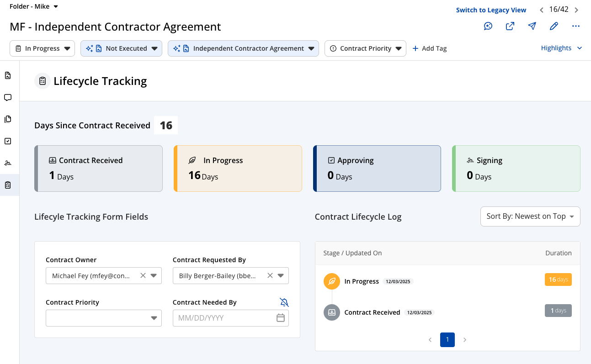Click the Duration column header
591x364 pixels.
(x=559, y=253)
